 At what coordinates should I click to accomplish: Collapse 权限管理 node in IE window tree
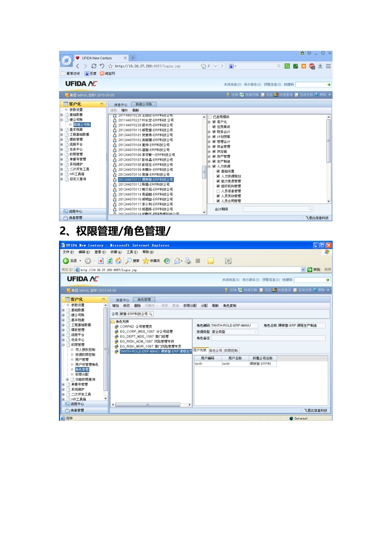point(63,345)
